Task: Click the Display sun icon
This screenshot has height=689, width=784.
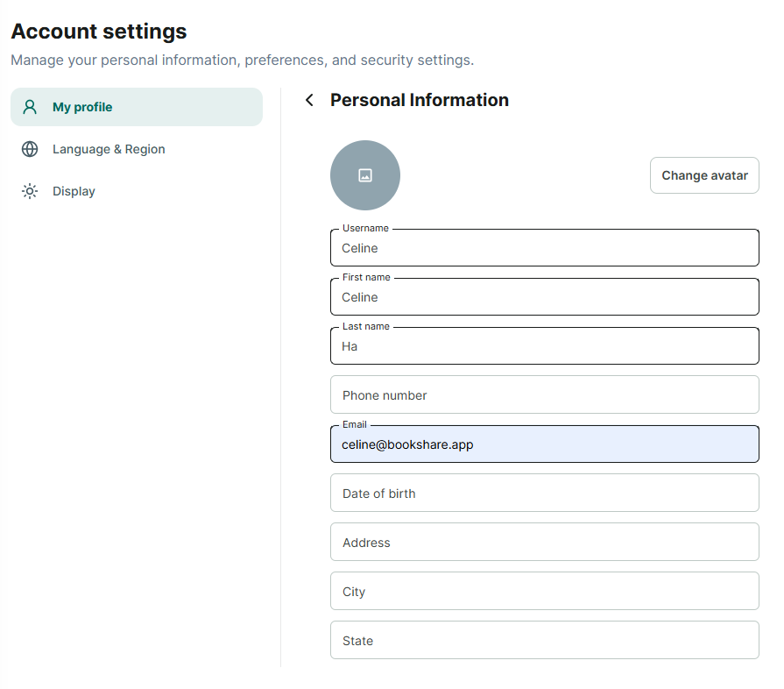Action: point(30,191)
